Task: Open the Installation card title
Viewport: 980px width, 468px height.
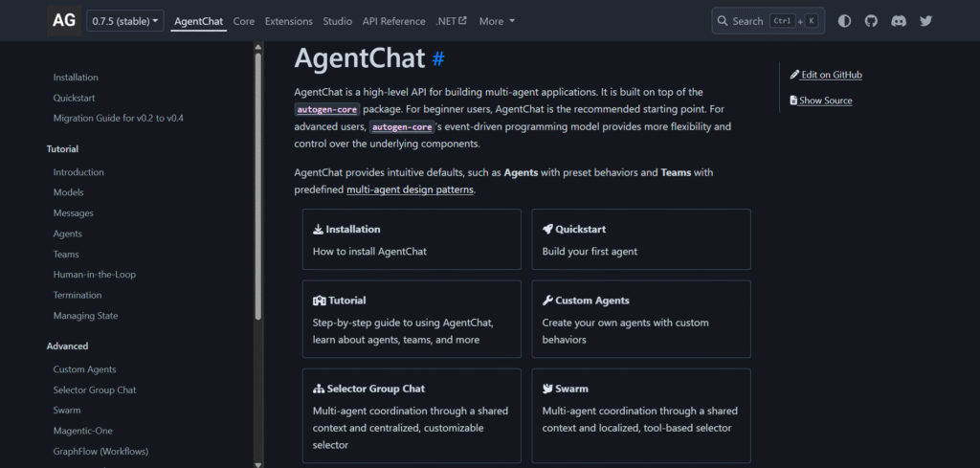Action: pyautogui.click(x=352, y=230)
